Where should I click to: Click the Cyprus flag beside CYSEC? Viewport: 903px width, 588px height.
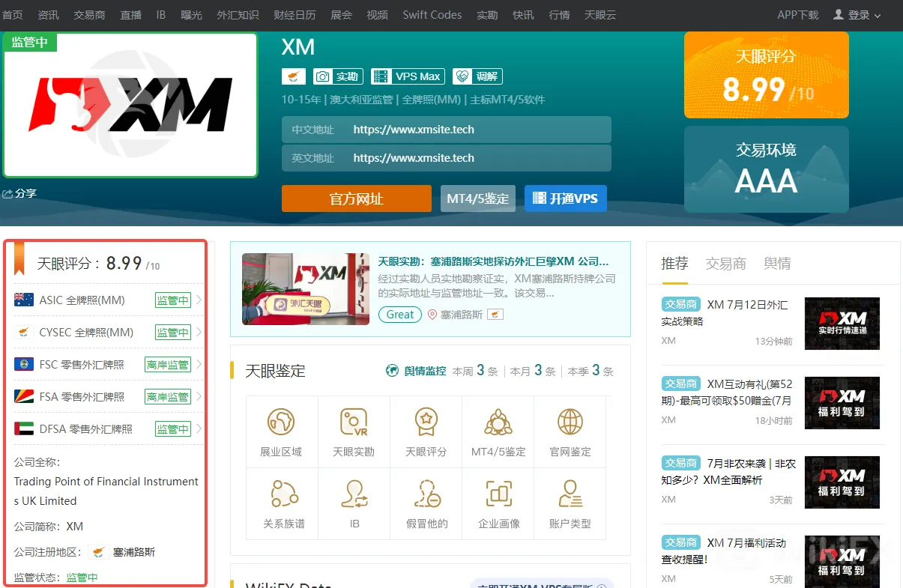(x=24, y=333)
